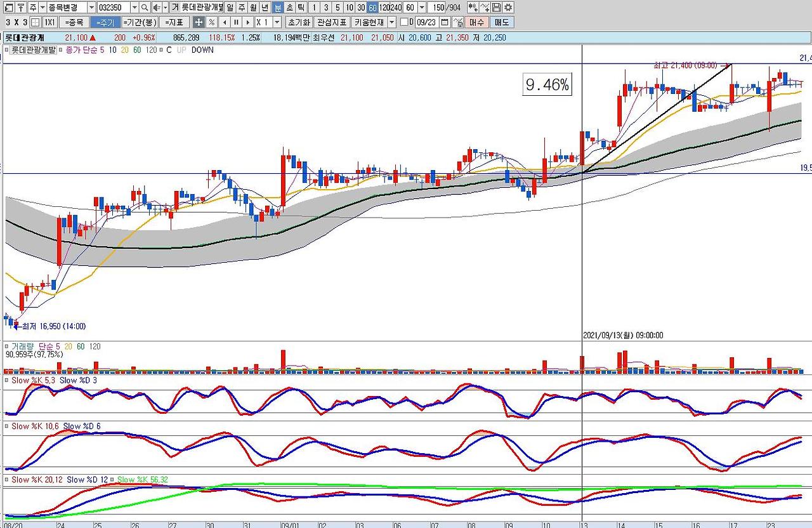Image resolution: width=812 pixels, height=528 pixels.
Task: Open the dropdown beside the speaker icon
Action: (x=164, y=8)
